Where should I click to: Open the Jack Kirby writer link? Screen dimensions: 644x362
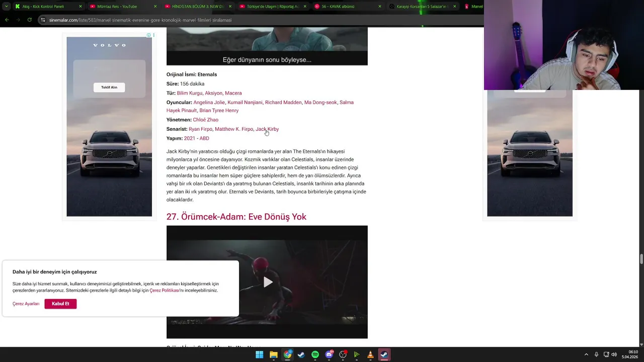[x=267, y=129]
